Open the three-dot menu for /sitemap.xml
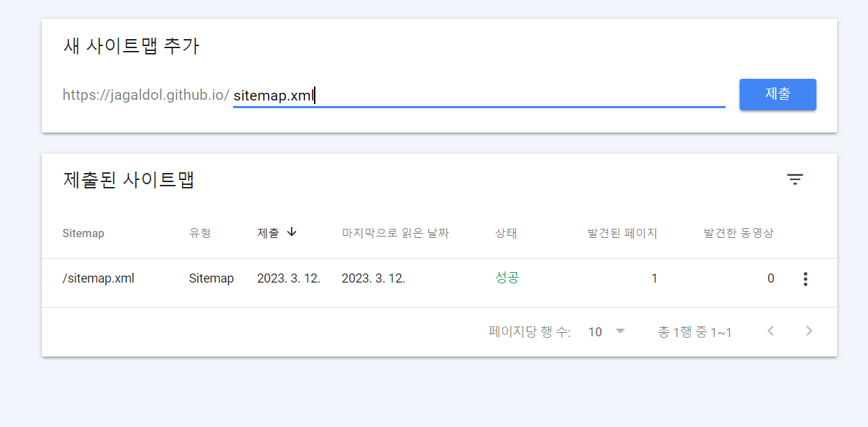 (805, 279)
